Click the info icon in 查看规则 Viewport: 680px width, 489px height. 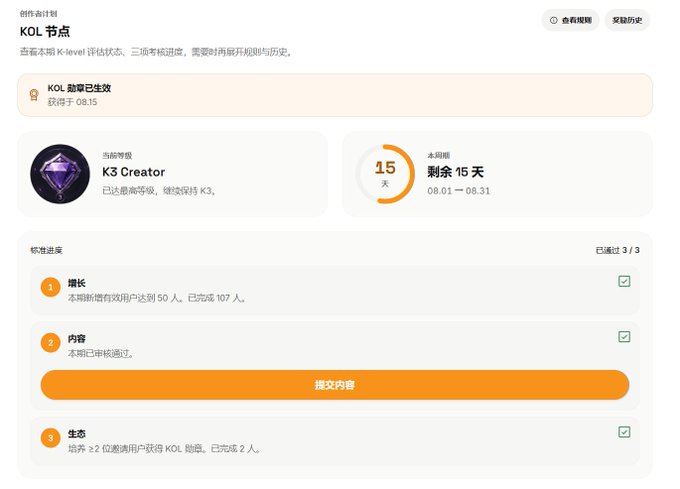pos(553,20)
